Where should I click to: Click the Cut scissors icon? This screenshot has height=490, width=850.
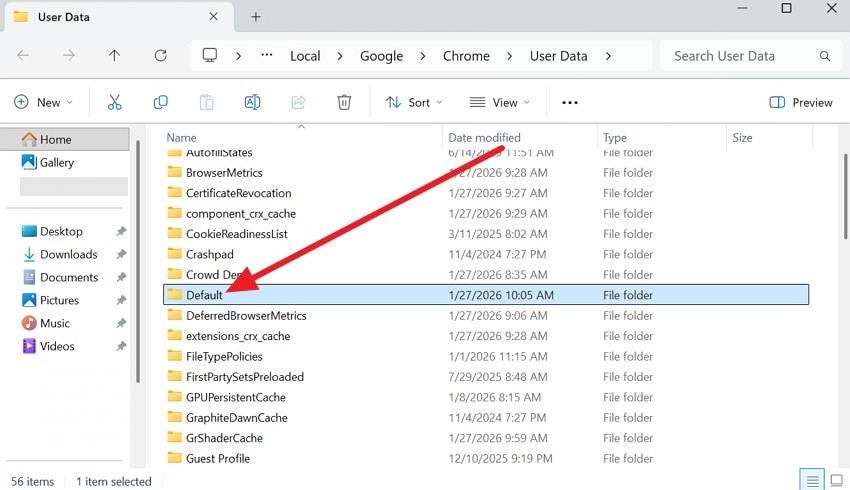(114, 102)
